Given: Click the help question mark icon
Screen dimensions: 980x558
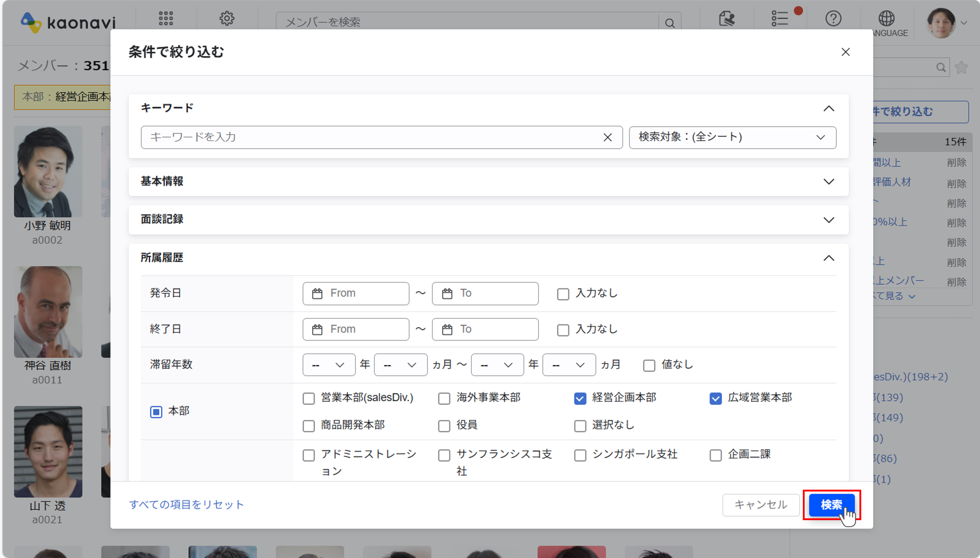Looking at the screenshot, I should pos(833,18).
